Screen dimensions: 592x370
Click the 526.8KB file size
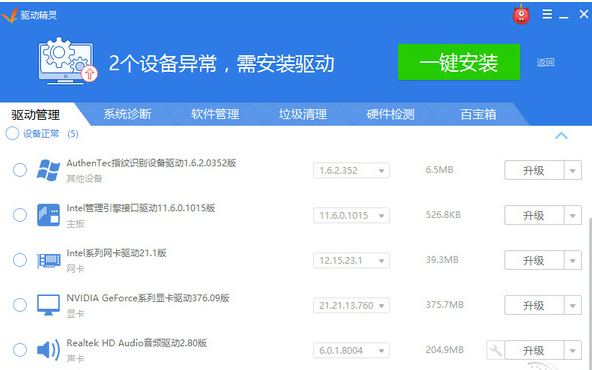(443, 215)
